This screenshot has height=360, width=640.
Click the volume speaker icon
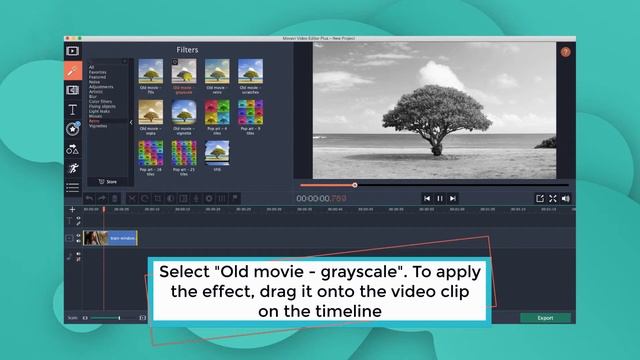pyautogui.click(x=566, y=198)
